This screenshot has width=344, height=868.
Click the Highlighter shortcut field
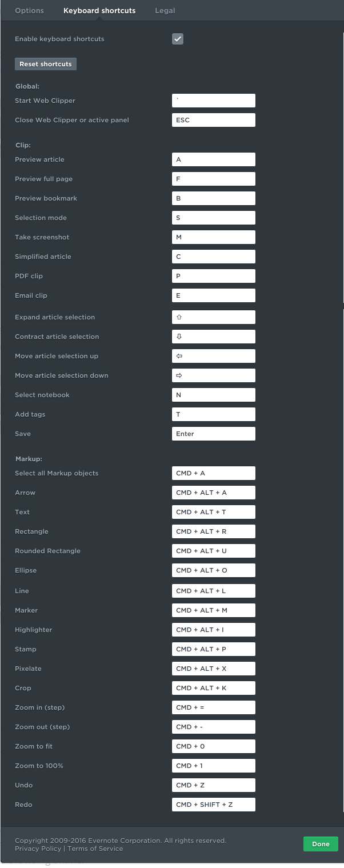[213, 630]
